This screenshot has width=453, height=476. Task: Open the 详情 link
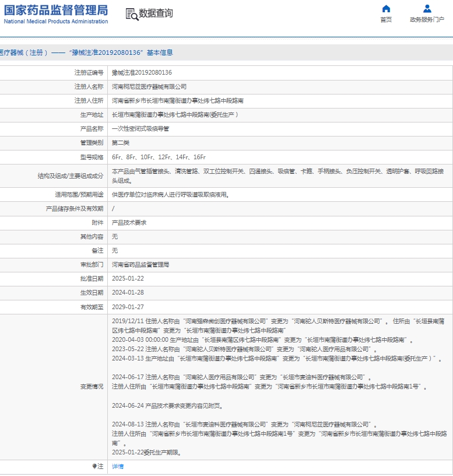118,466
